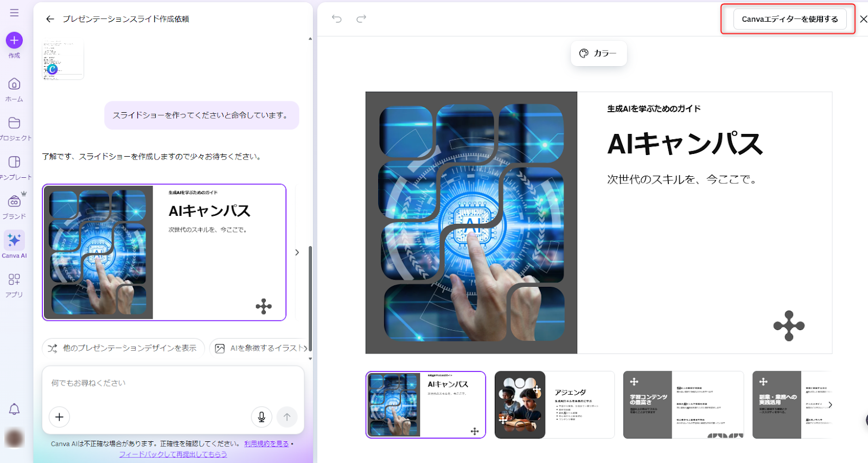
Task: Click the Canvaエディターを使用する button
Action: (789, 19)
